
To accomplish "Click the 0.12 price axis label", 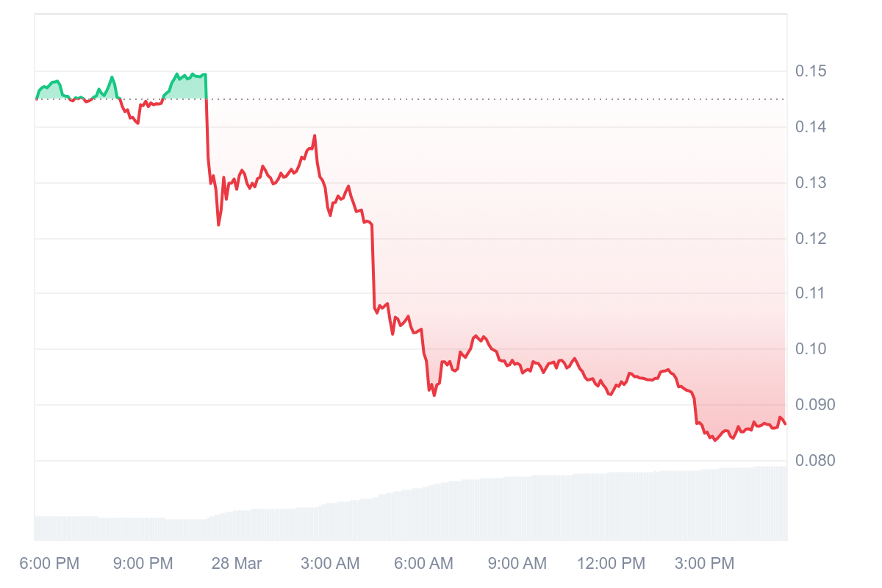I will [811, 239].
